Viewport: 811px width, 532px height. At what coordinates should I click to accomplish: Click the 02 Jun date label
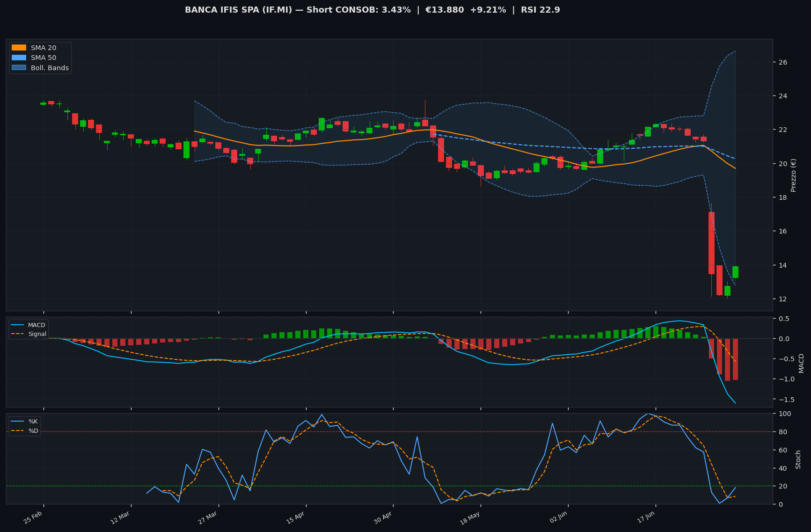tap(558, 517)
